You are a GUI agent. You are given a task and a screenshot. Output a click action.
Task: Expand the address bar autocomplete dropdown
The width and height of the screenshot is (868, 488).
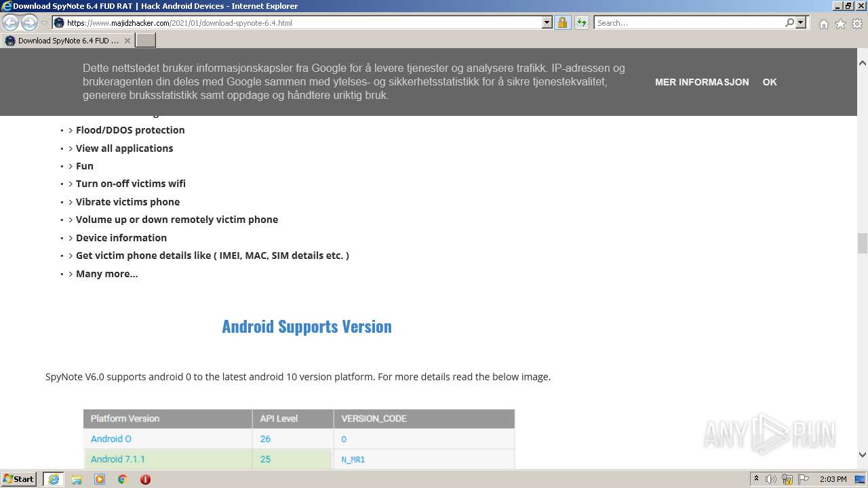click(547, 23)
